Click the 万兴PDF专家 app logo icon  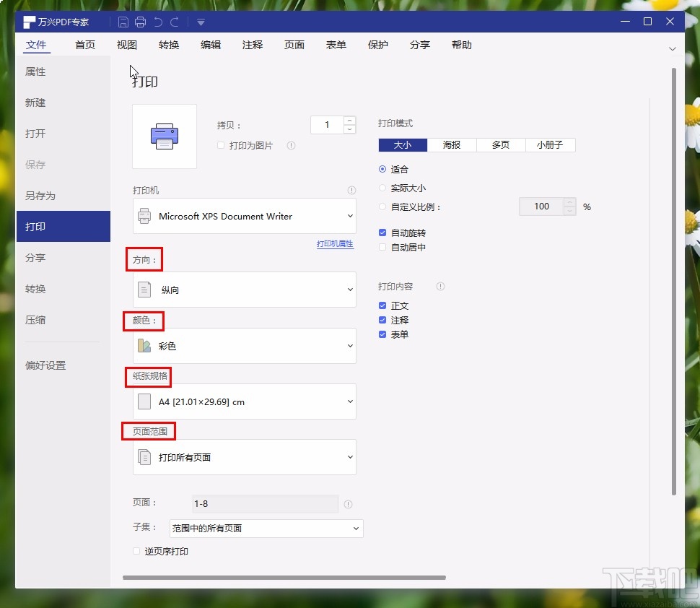point(28,21)
